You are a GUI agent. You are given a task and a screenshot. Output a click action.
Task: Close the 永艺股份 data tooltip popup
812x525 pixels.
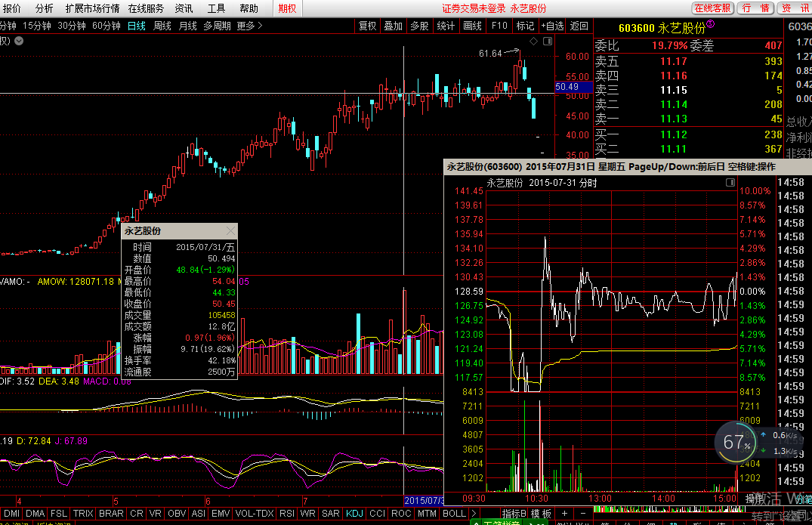click(x=230, y=231)
